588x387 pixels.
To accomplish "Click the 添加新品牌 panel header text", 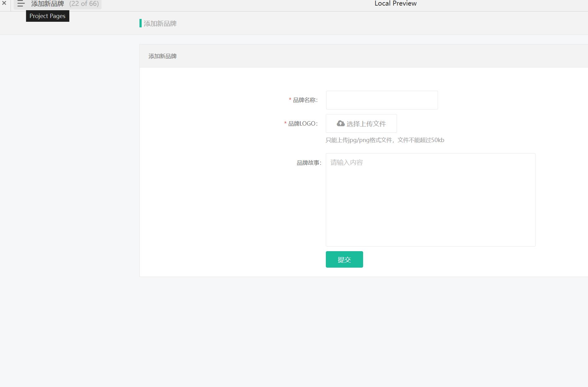I will pos(162,56).
